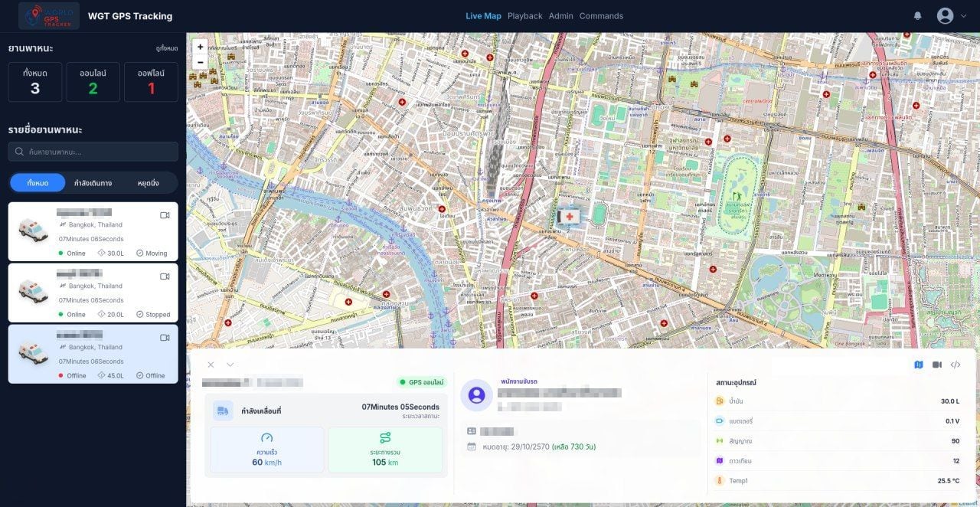Expand the account dropdown chevron
Image resolution: width=980 pixels, height=507 pixels.
click(963, 16)
